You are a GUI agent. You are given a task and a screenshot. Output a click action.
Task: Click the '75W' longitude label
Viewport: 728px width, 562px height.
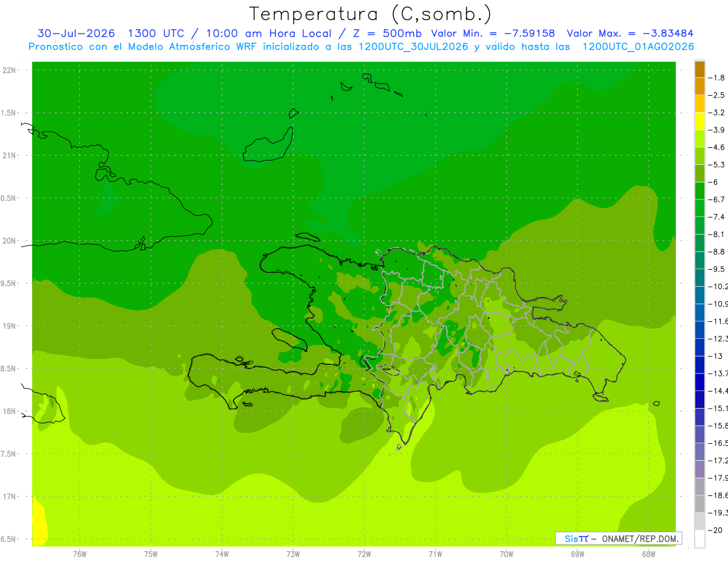(151, 554)
